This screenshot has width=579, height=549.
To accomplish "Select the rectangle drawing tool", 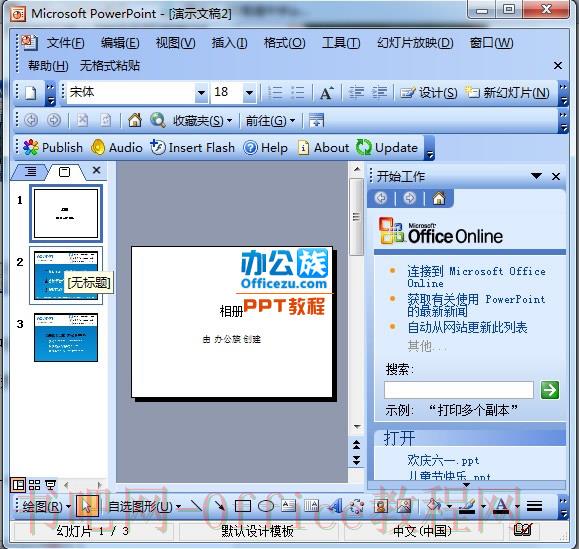I will pyautogui.click(x=243, y=506).
